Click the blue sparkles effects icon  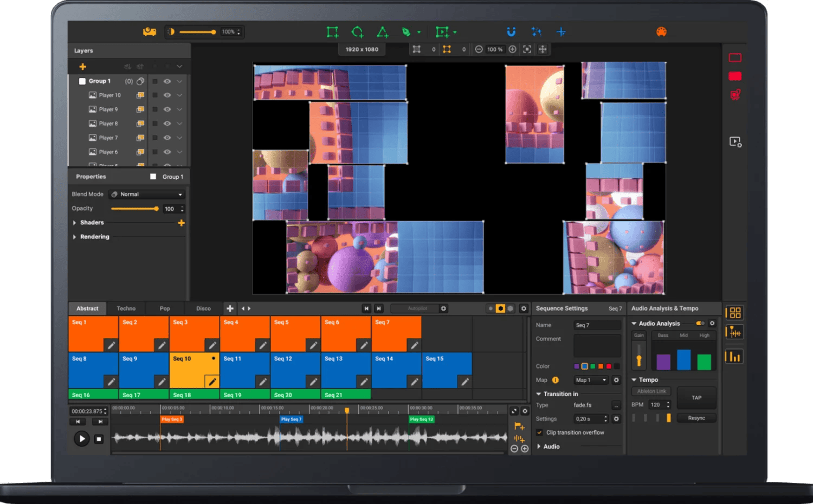(536, 32)
